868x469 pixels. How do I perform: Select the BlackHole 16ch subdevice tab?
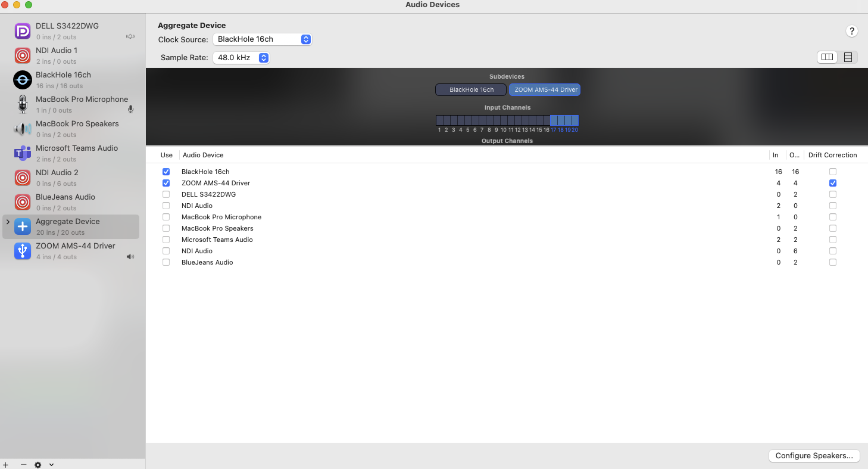(471, 90)
